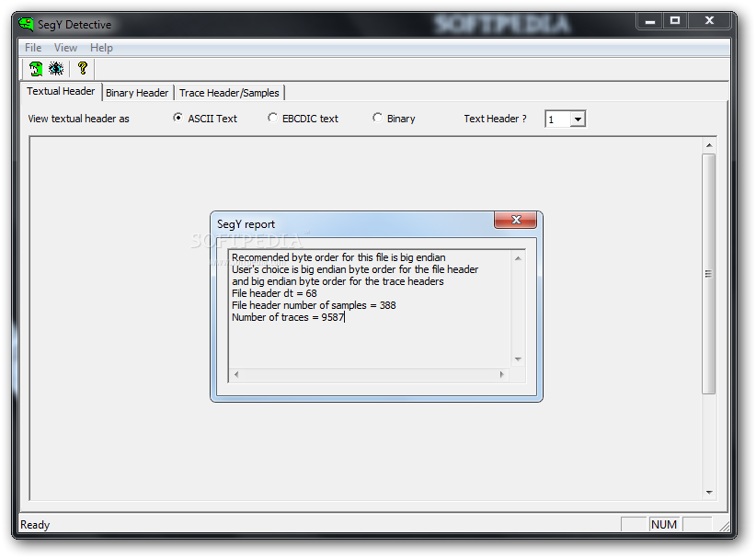Expand the Text Header number dropdown

[578, 119]
